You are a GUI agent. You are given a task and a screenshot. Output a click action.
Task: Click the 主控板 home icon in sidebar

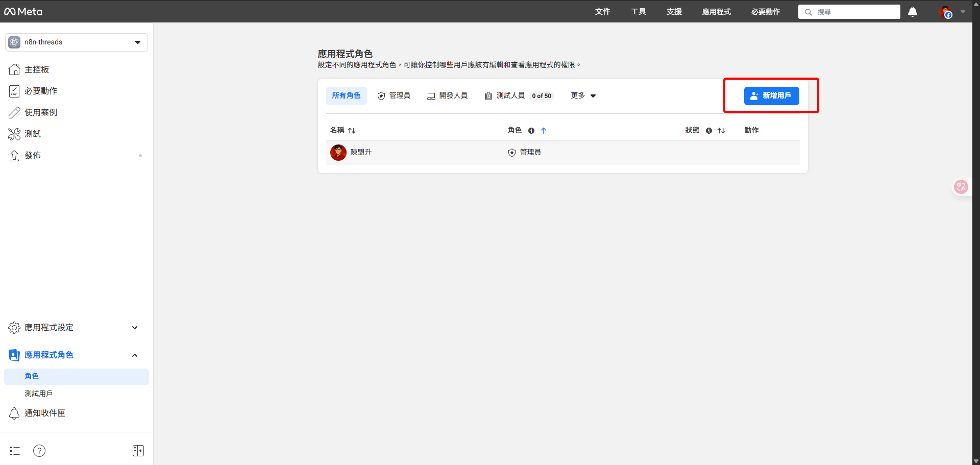[14, 69]
